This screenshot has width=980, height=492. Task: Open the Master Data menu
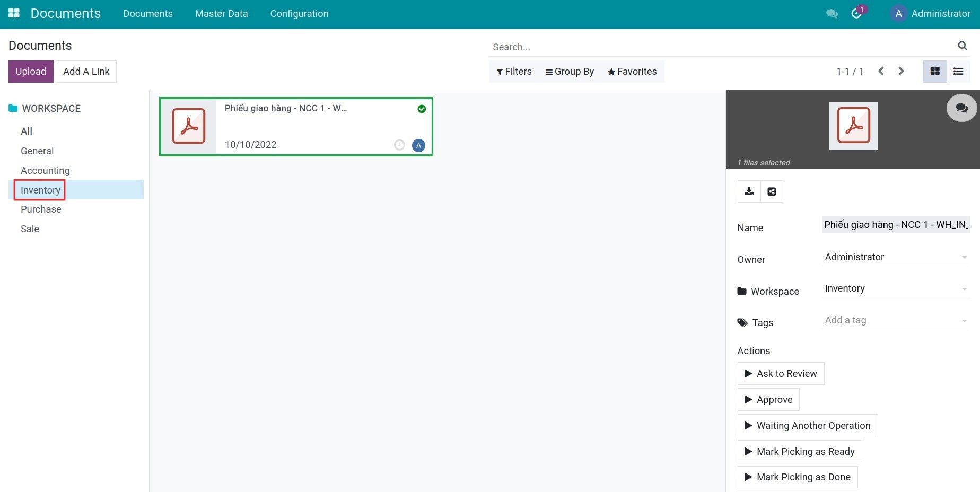pos(221,14)
